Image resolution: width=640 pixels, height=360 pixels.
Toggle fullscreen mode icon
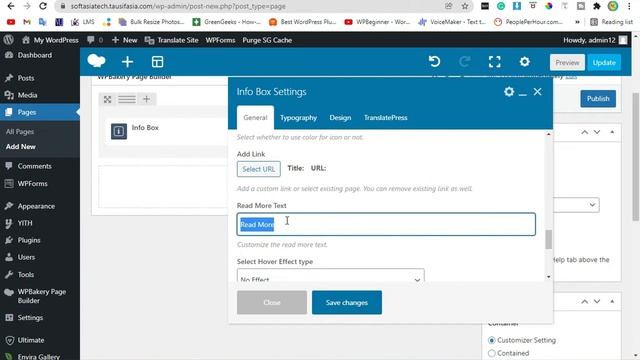click(x=495, y=62)
